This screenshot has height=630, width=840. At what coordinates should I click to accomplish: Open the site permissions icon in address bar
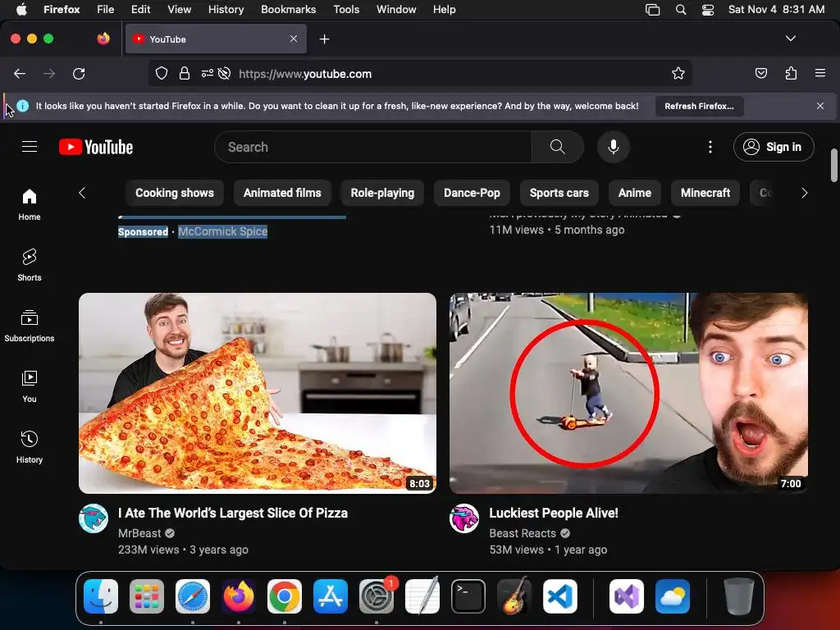(x=208, y=73)
